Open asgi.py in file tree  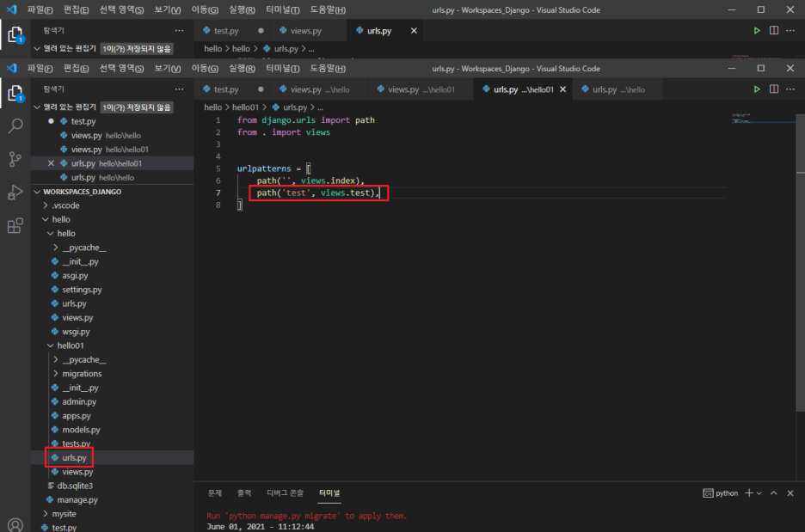click(75, 276)
